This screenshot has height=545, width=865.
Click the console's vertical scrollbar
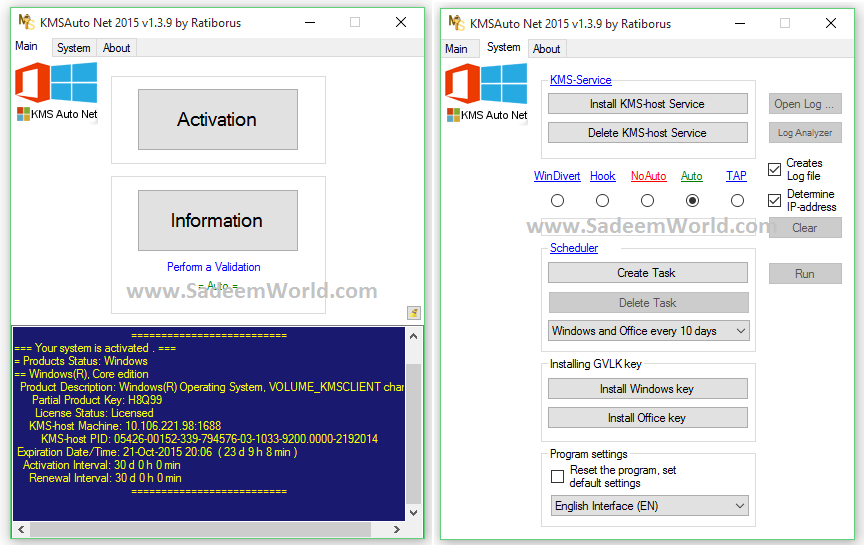(414, 430)
